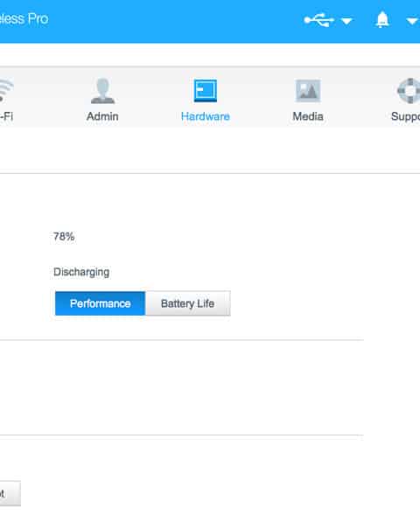Open the USB device icon in header

point(318,20)
